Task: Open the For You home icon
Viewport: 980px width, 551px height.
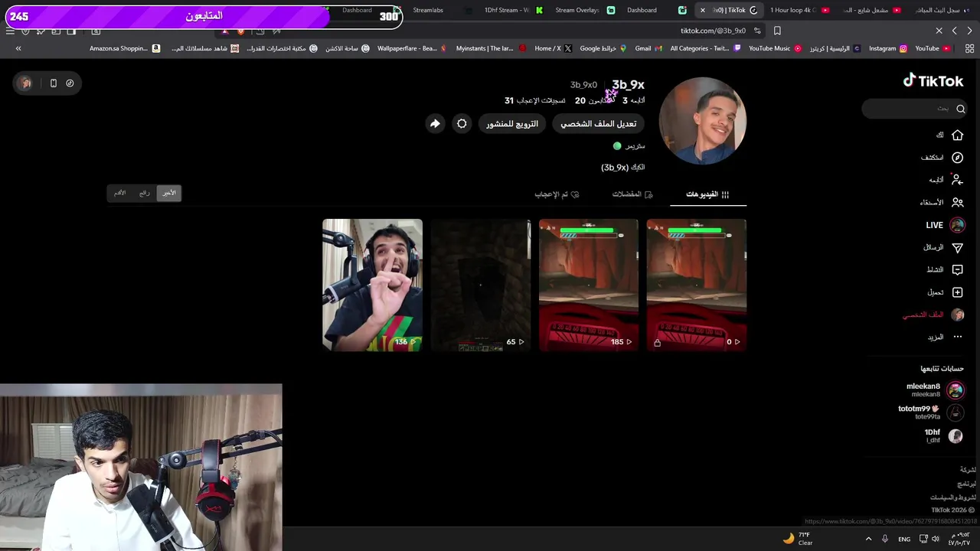Action: click(957, 135)
